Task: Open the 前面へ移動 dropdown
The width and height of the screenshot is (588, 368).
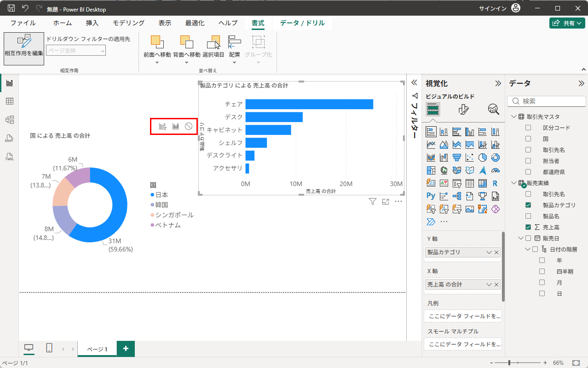Action: point(157,62)
